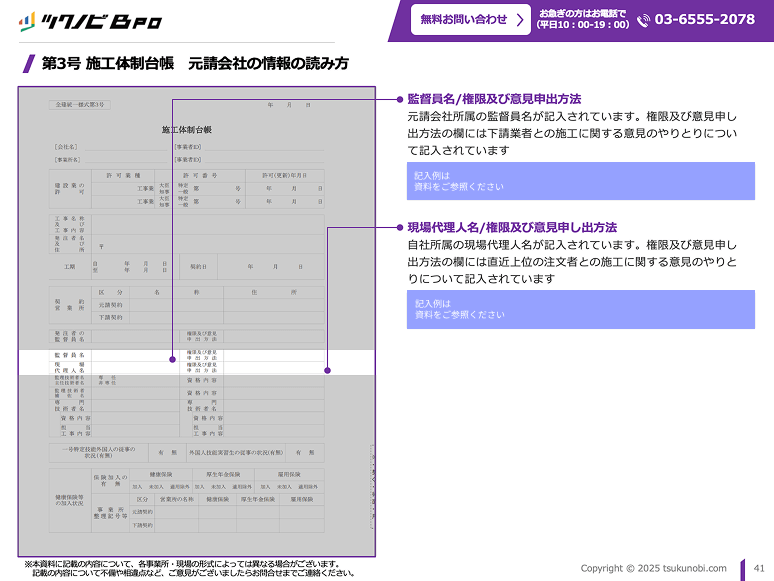Click the 健康保険等の加入状況 label
This screenshot has width=774, height=581.
[x=70, y=500]
